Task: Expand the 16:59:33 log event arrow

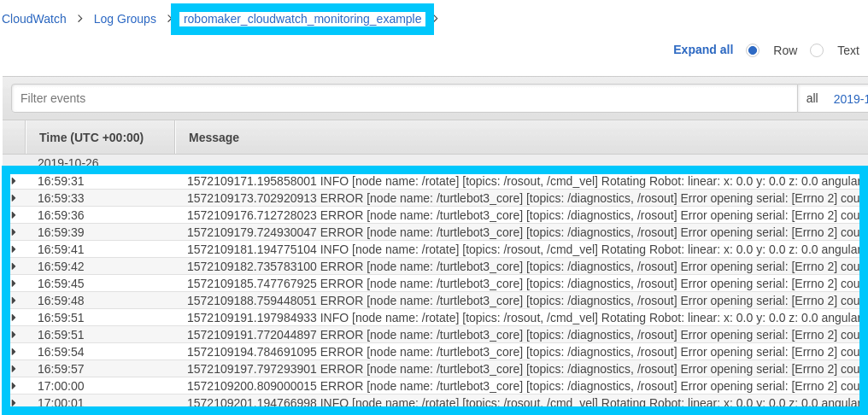Action: point(14,198)
